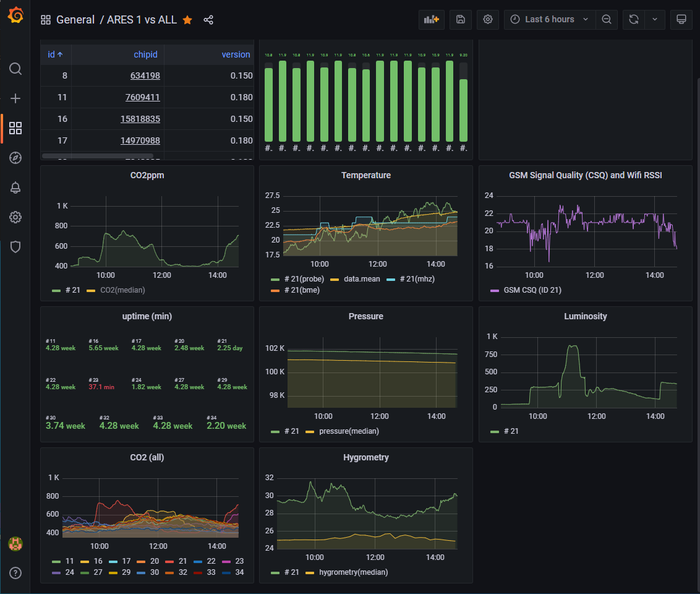This screenshot has width=700, height=594.
Task: Open the Explore compass icon
Action: pos(15,158)
